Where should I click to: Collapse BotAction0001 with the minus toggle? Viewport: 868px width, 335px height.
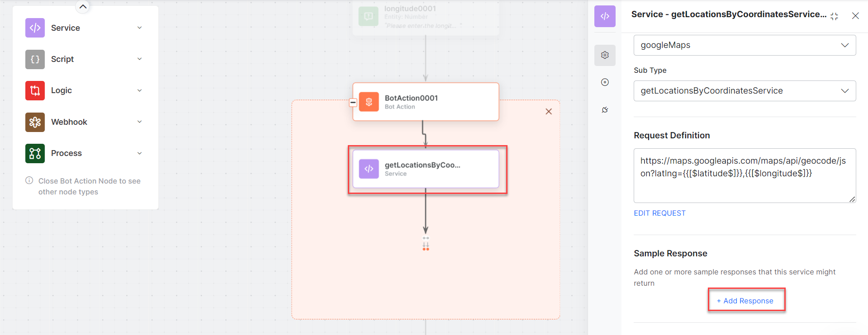click(x=353, y=103)
